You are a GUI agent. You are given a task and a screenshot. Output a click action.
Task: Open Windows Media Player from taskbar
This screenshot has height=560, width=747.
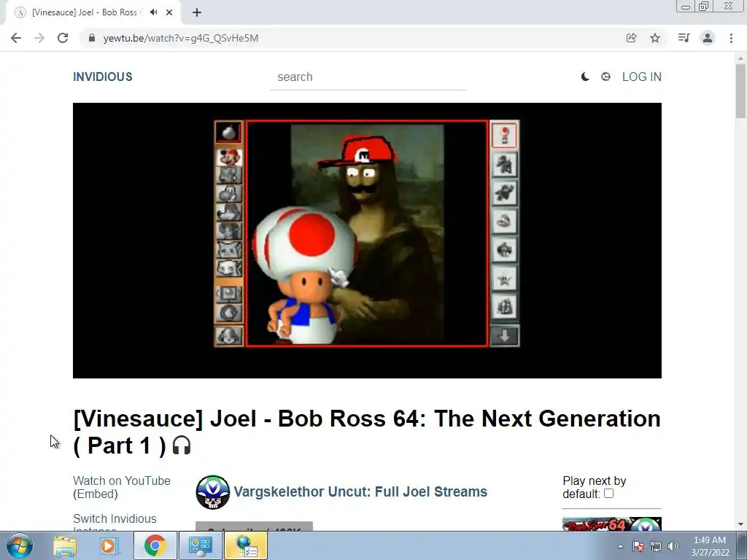[x=109, y=545]
